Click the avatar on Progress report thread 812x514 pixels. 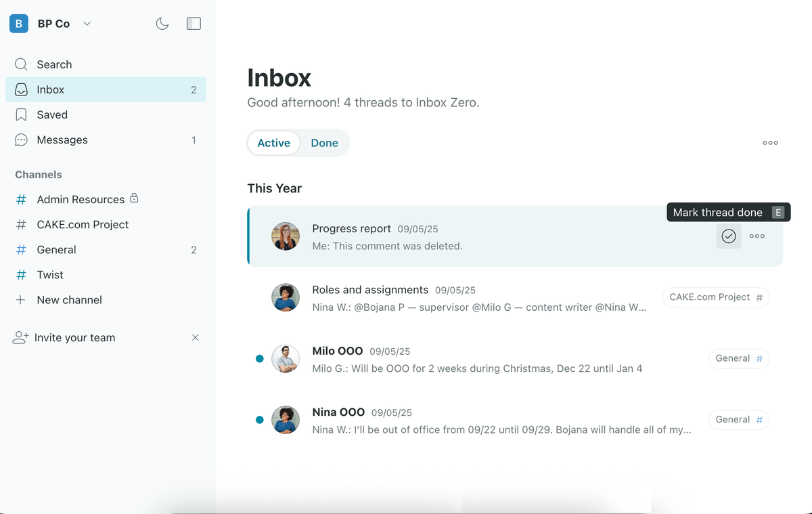(286, 236)
